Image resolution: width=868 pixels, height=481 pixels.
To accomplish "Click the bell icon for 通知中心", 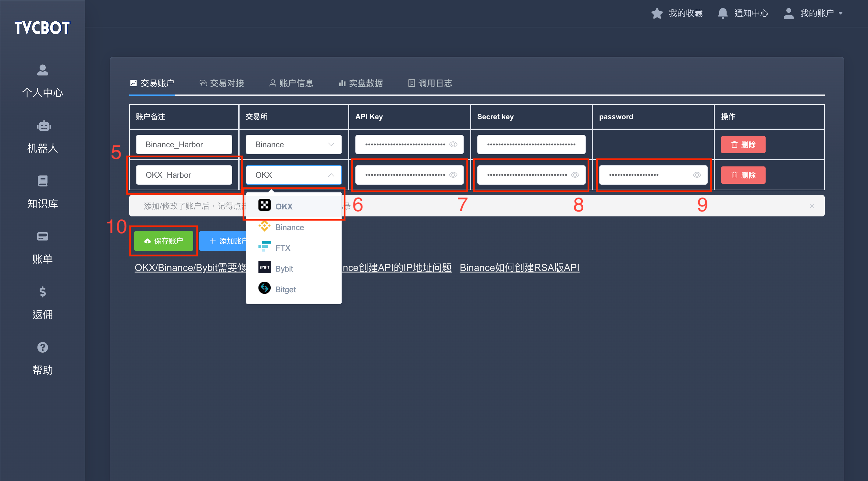I will 723,13.
